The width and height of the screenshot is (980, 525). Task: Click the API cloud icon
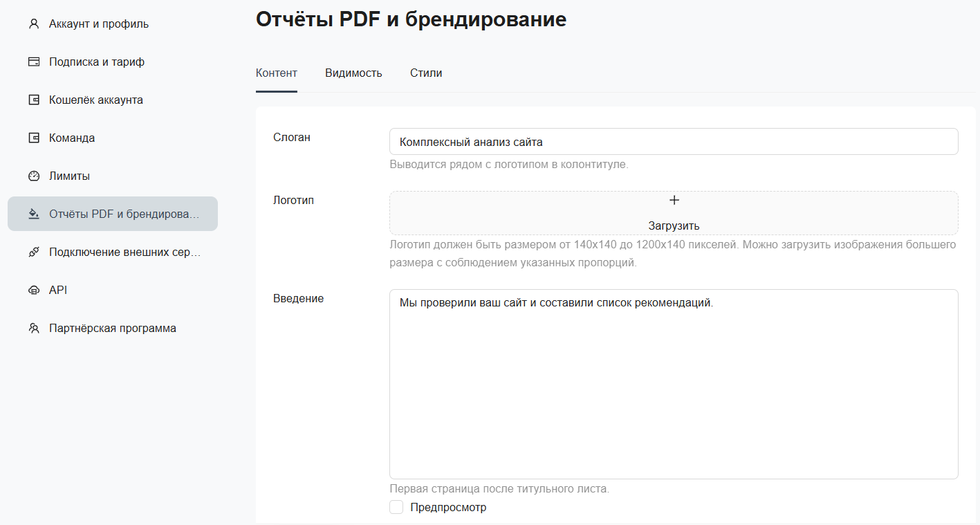(33, 291)
